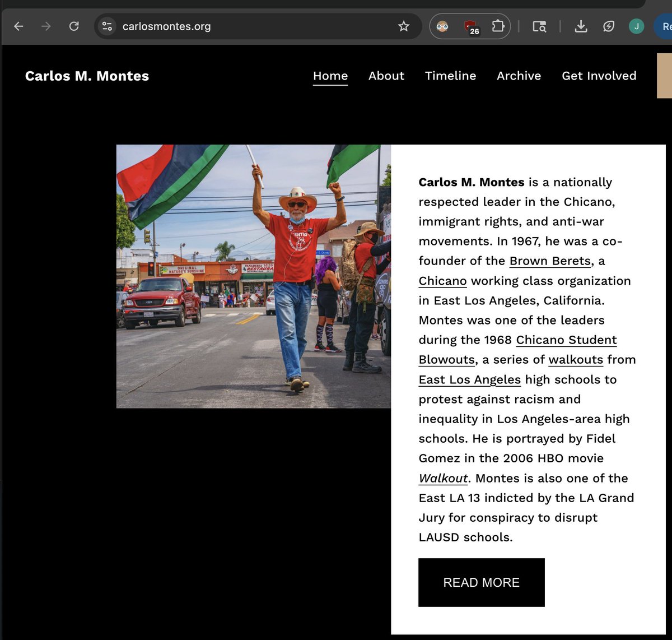Open the Walkout movie link
Viewport: 672px width, 640px height.
(x=443, y=479)
